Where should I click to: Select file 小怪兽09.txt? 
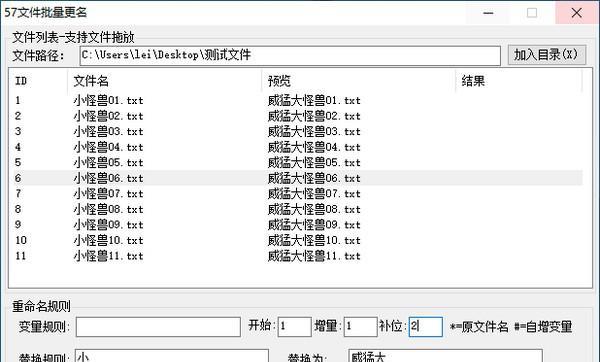[x=108, y=225]
